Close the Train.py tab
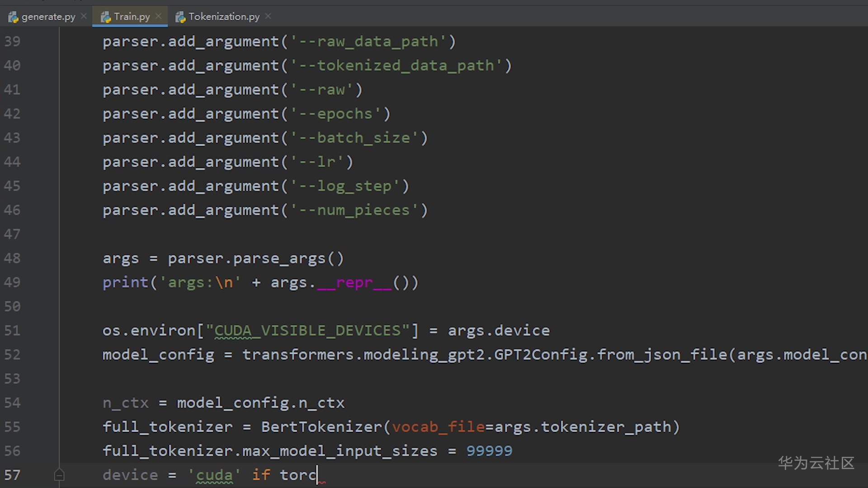Viewport: 868px width, 488px height. tap(158, 16)
